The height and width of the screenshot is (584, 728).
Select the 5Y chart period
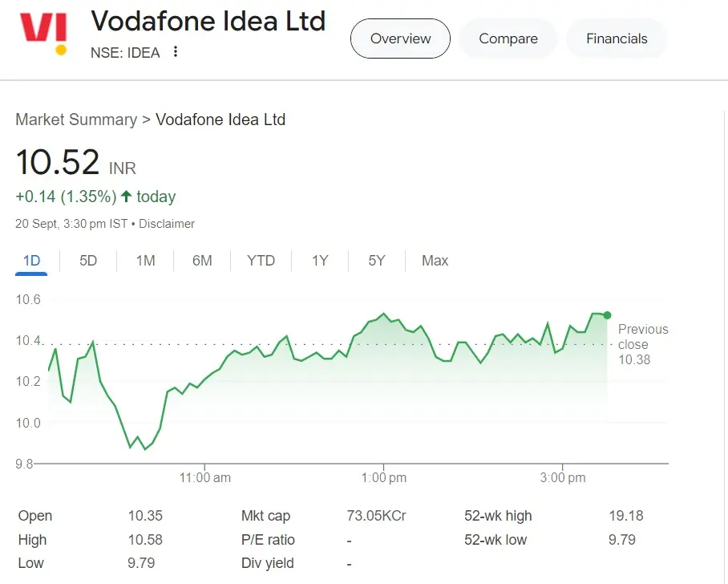click(x=376, y=261)
